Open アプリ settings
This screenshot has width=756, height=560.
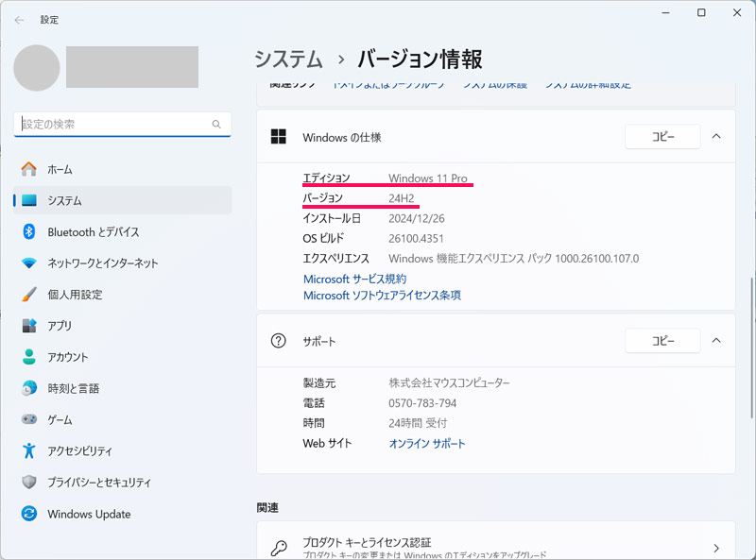click(123, 326)
